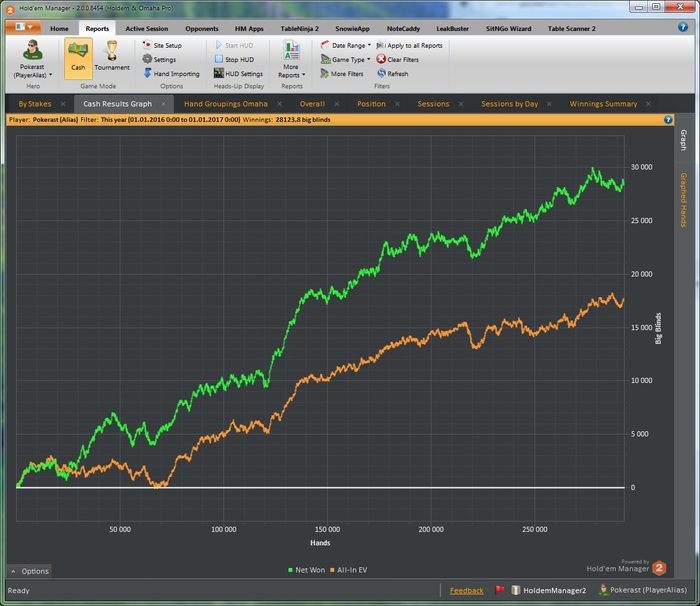Select vertical Graph side tab
This screenshot has width=700, height=606.
point(683,140)
